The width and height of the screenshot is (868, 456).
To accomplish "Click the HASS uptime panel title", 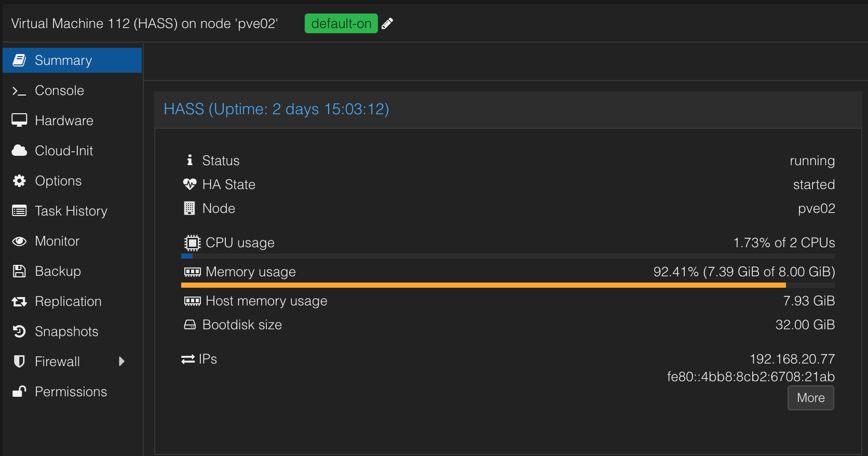I will (276, 109).
